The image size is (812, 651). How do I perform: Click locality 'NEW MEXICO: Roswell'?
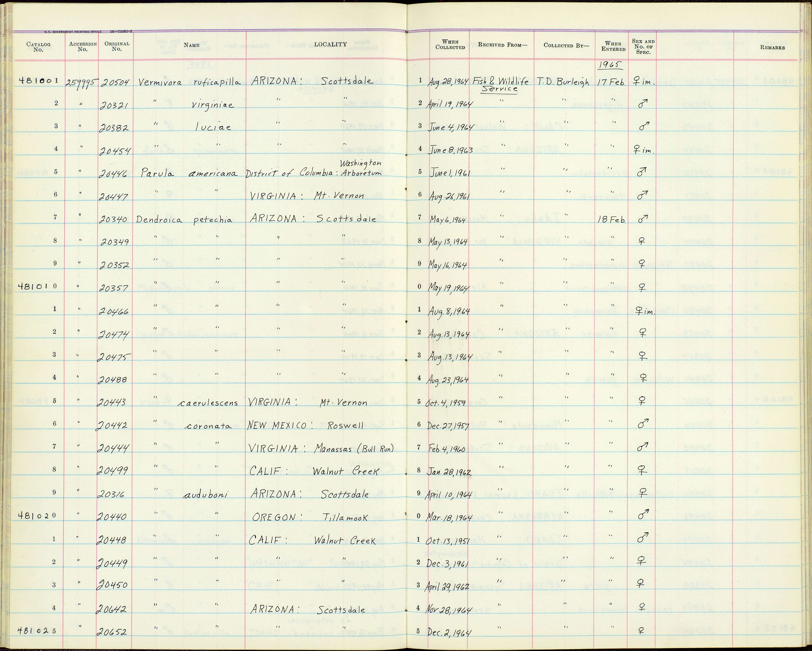[305, 426]
